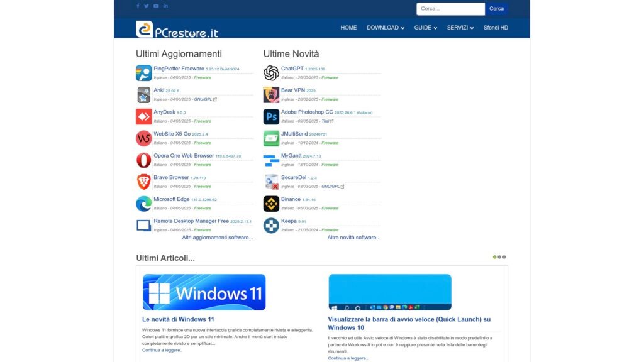The height and width of the screenshot is (362, 644).
Task: Click Continua a leggere under Windows 11 article
Action: (x=162, y=350)
